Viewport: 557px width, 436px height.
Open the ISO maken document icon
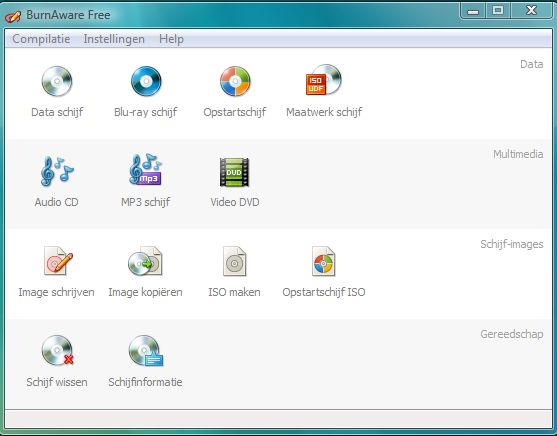click(234, 261)
